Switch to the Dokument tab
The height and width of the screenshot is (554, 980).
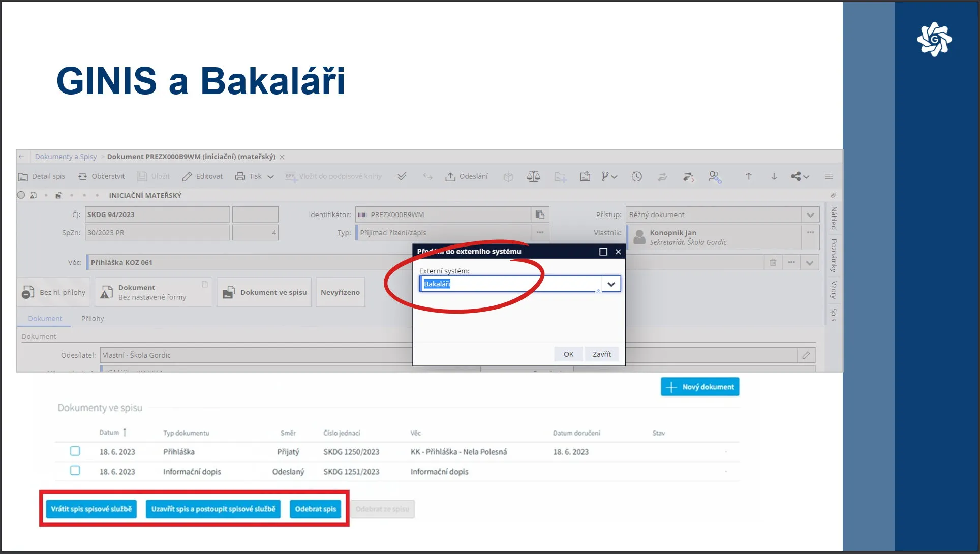coord(45,319)
